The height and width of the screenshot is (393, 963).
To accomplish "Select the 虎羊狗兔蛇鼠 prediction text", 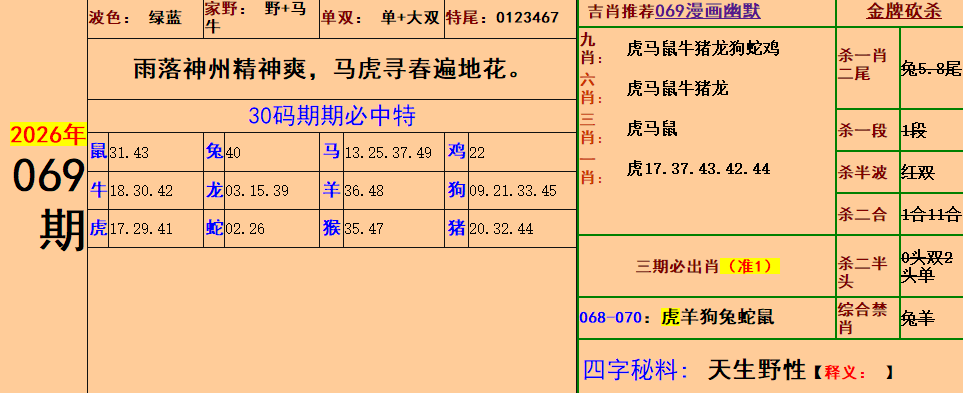I will [717, 317].
